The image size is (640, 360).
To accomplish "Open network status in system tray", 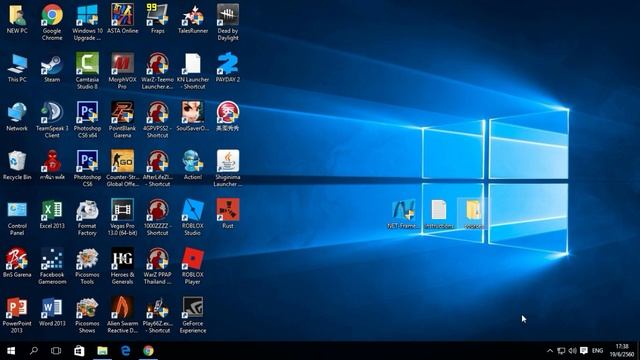I will point(561,351).
